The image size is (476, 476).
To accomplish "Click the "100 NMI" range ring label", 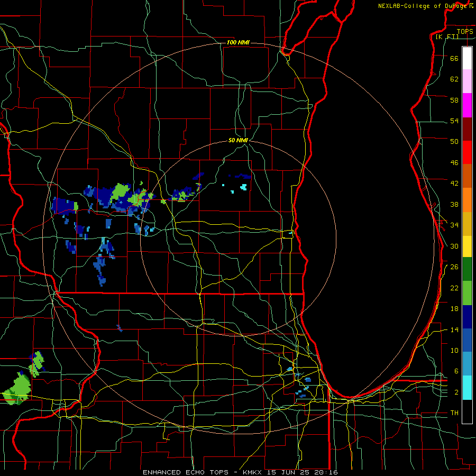I will [238, 42].
